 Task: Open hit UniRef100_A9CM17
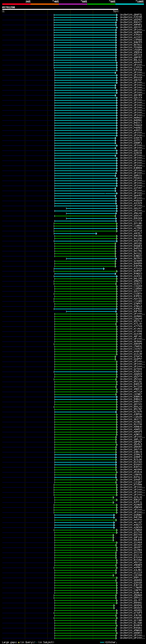click(131, 233)
